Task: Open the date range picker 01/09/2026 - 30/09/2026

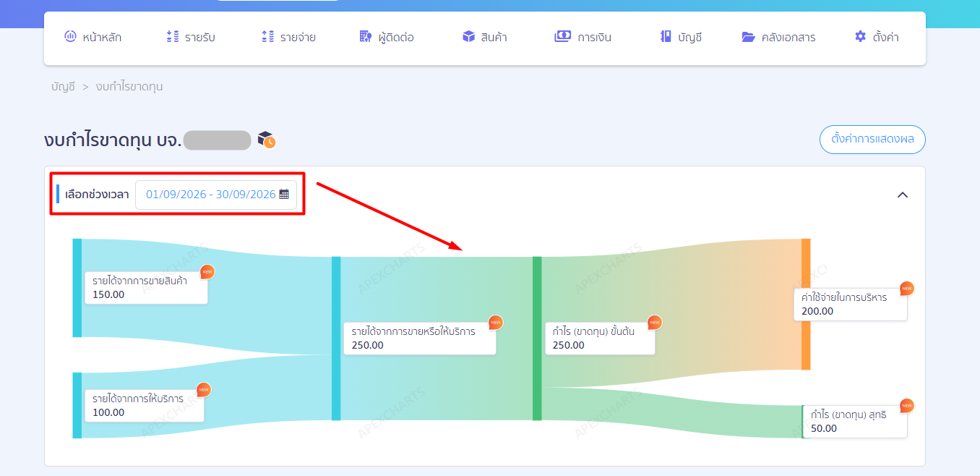Action: pyautogui.click(x=216, y=194)
